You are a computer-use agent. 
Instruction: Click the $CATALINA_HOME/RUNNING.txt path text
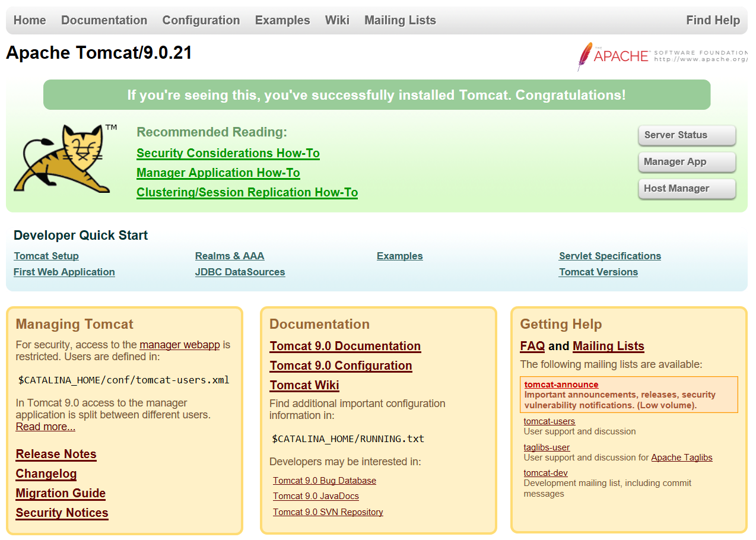pyautogui.click(x=348, y=439)
